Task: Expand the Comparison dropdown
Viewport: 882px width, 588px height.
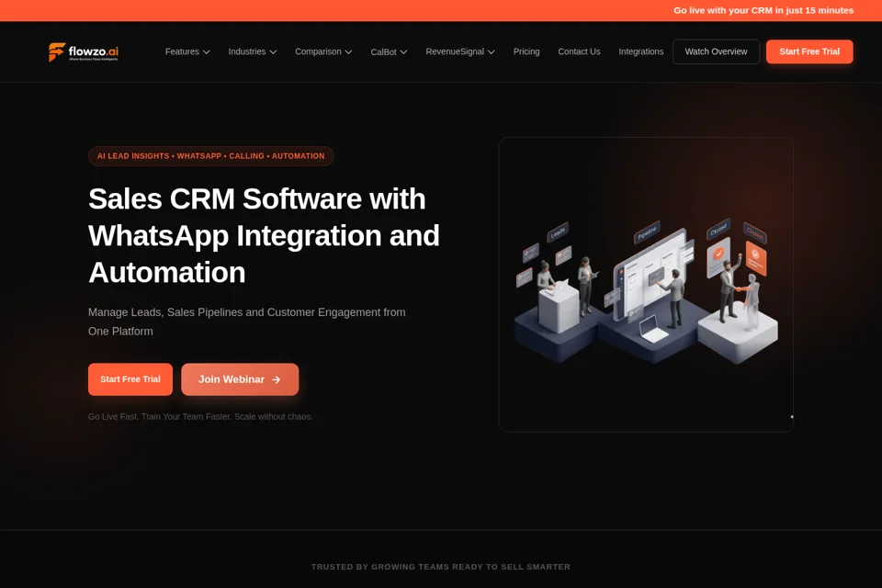Action: tap(323, 51)
